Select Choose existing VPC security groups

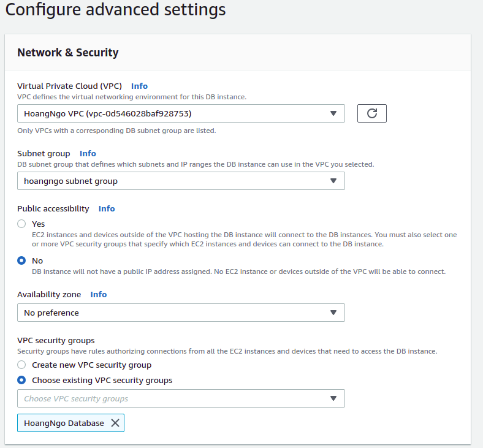[22, 380]
